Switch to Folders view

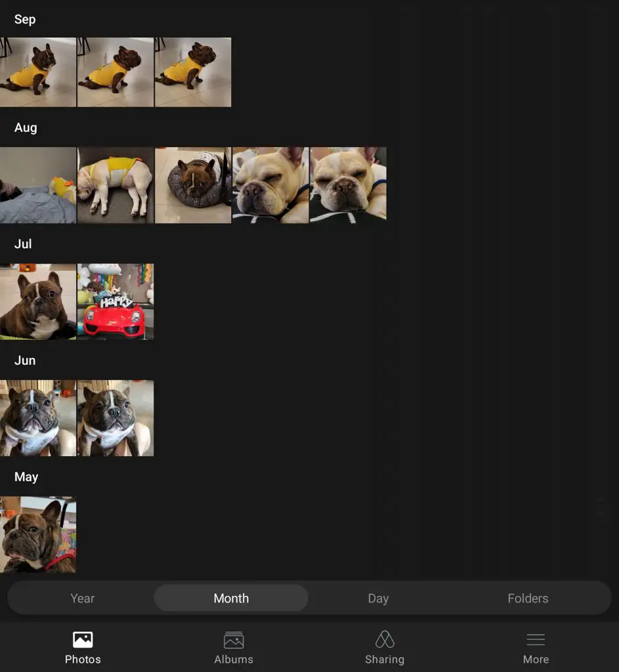[528, 598]
